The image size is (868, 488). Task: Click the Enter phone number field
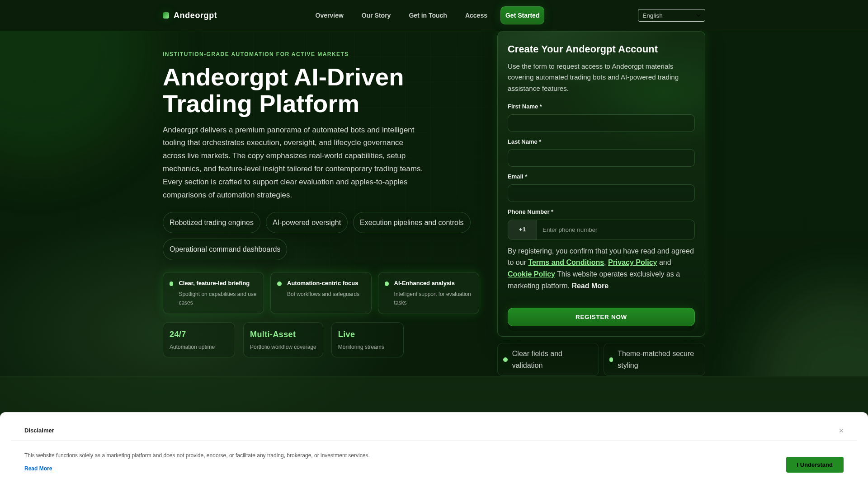point(615,230)
